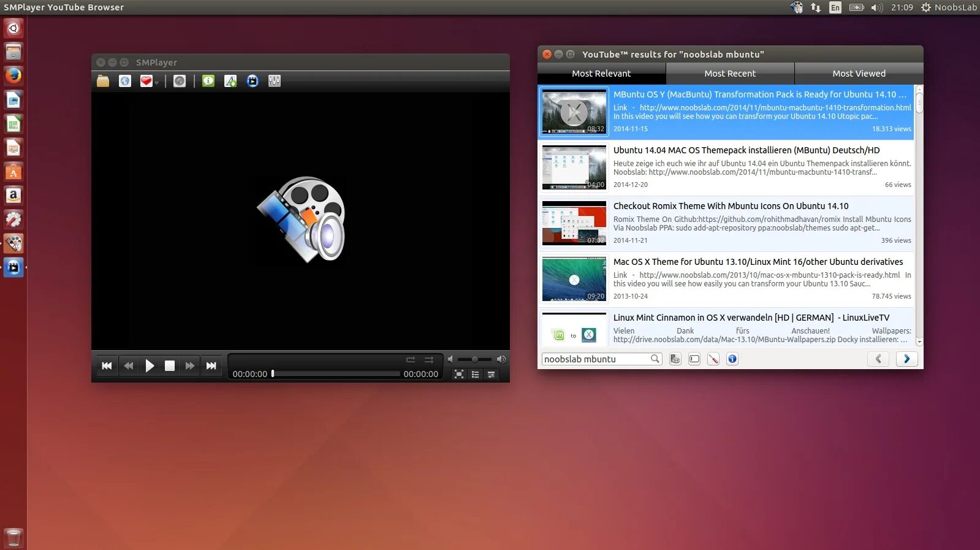Select the Ubuntu 14.04 MAC OS Themepack thumbnail
The image size is (980, 550).
click(x=574, y=167)
